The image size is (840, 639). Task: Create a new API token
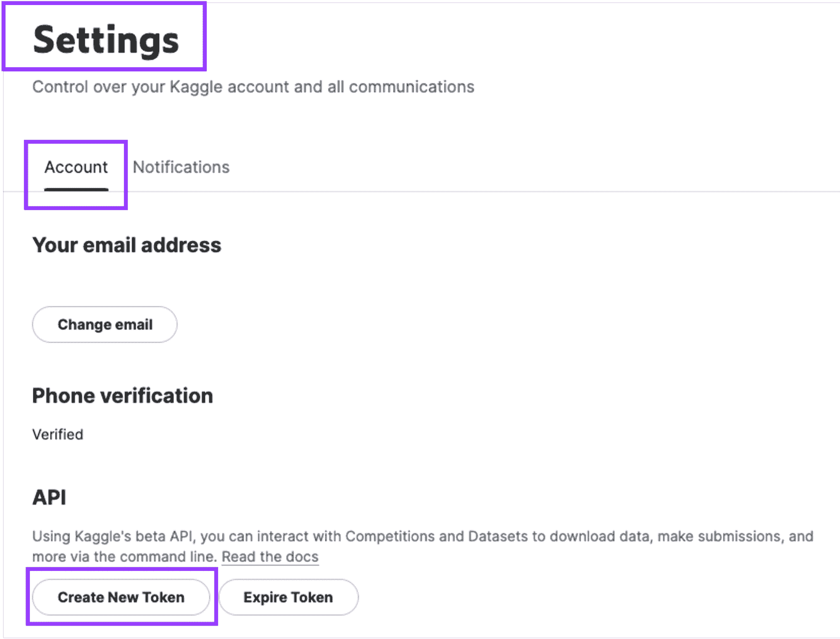click(x=121, y=597)
